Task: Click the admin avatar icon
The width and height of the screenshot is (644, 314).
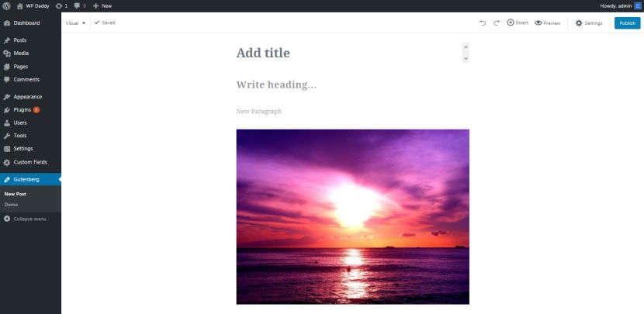Action: coord(638,5)
